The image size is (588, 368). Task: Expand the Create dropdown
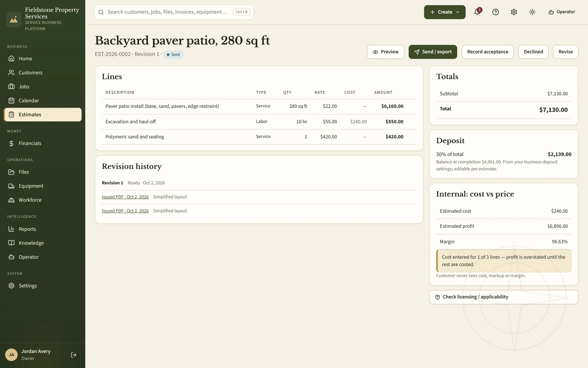coord(445,12)
